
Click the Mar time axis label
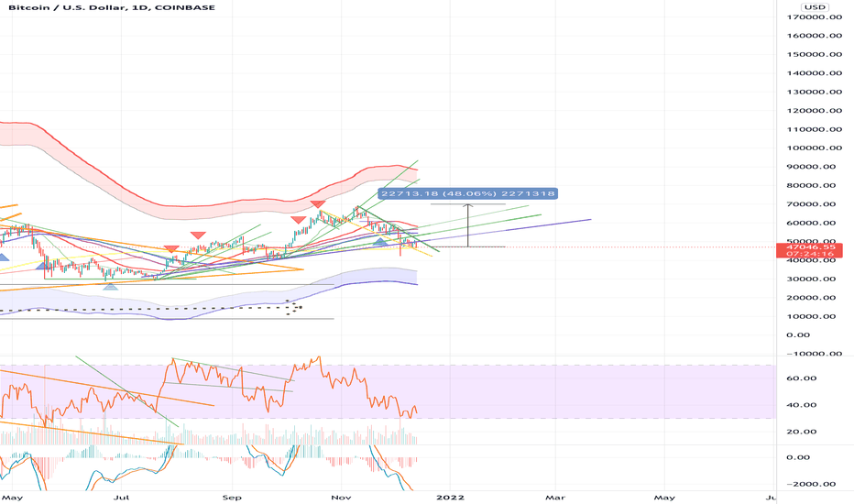[555, 498]
